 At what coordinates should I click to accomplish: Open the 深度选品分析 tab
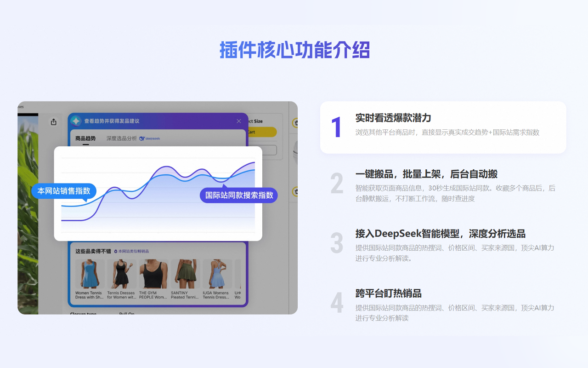click(121, 137)
